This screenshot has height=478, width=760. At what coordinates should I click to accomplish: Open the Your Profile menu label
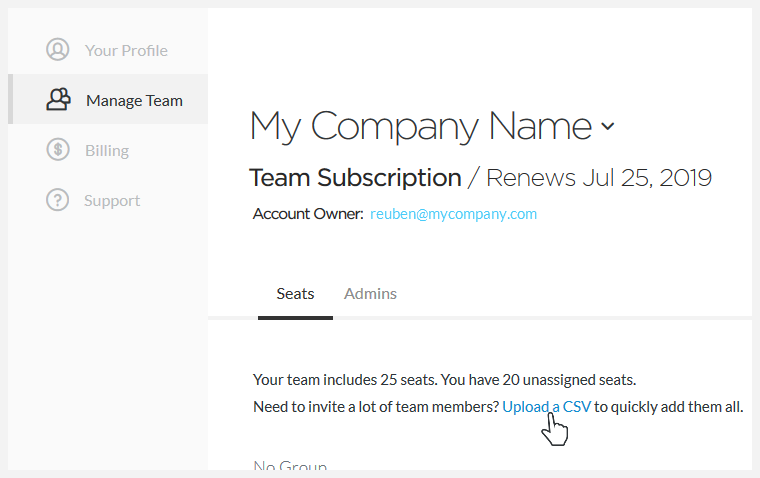pos(127,50)
